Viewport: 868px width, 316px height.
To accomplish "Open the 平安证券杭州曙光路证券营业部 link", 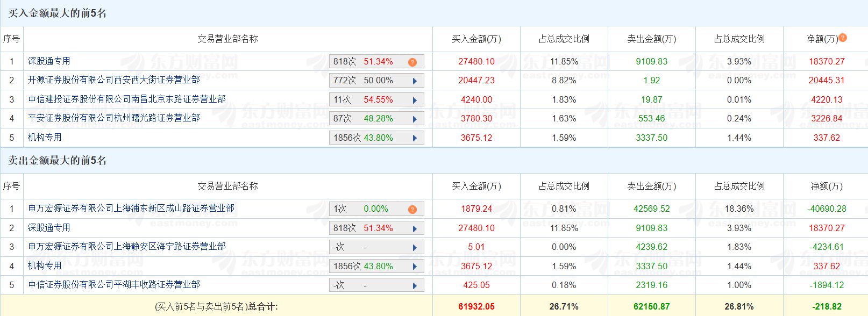I will [114, 118].
